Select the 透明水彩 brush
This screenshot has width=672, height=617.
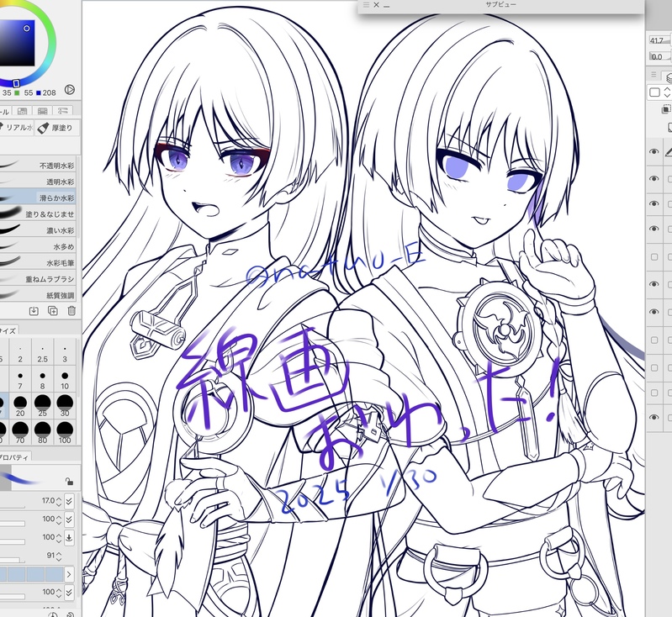[38, 182]
